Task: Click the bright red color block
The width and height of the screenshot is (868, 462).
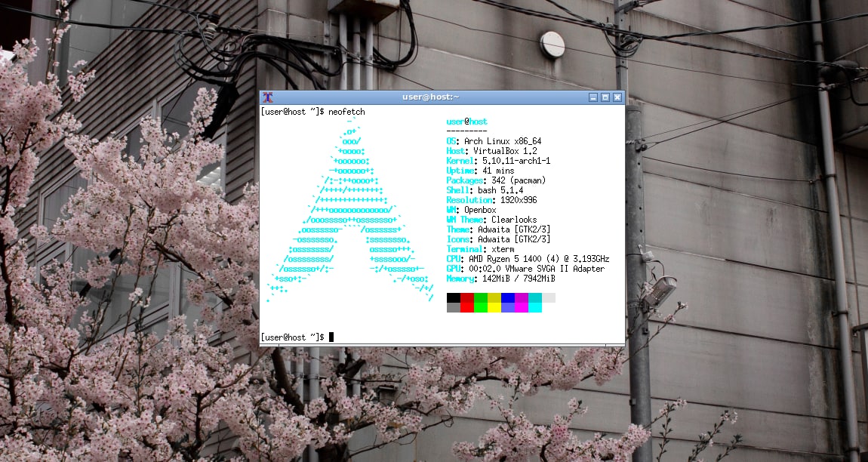Action: 467,307
